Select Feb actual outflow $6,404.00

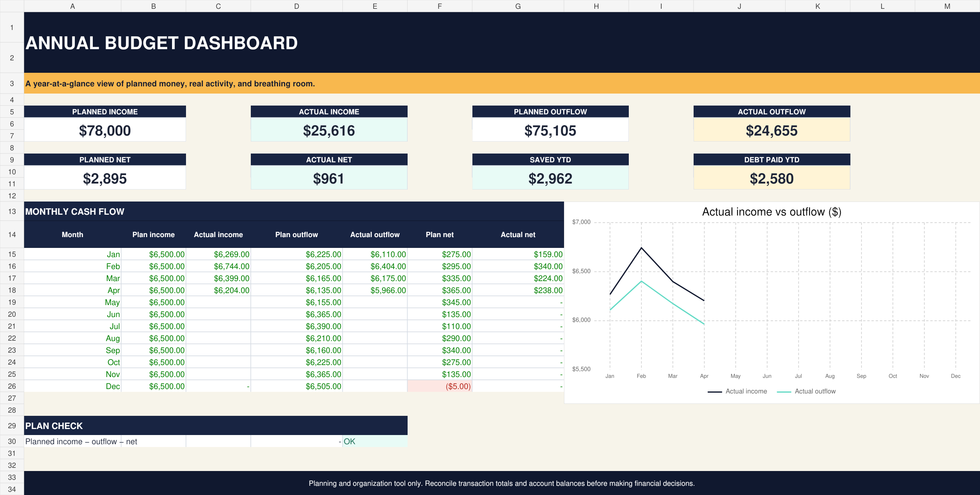[x=375, y=266]
